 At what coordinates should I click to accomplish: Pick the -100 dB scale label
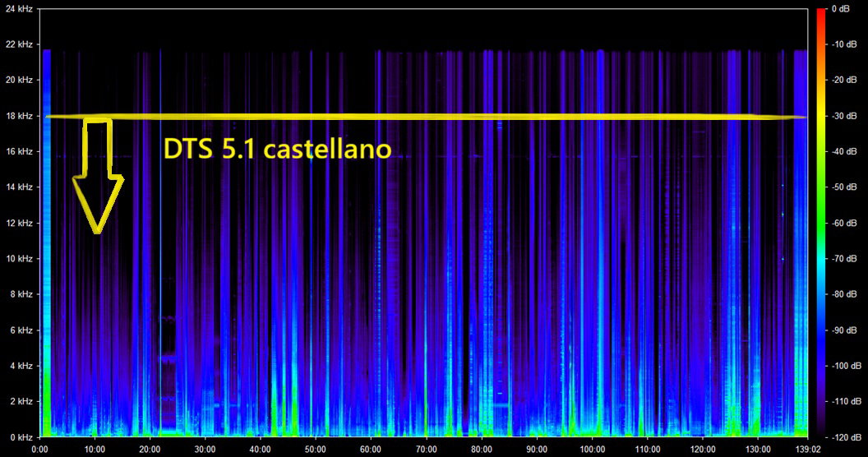pyautogui.click(x=847, y=366)
